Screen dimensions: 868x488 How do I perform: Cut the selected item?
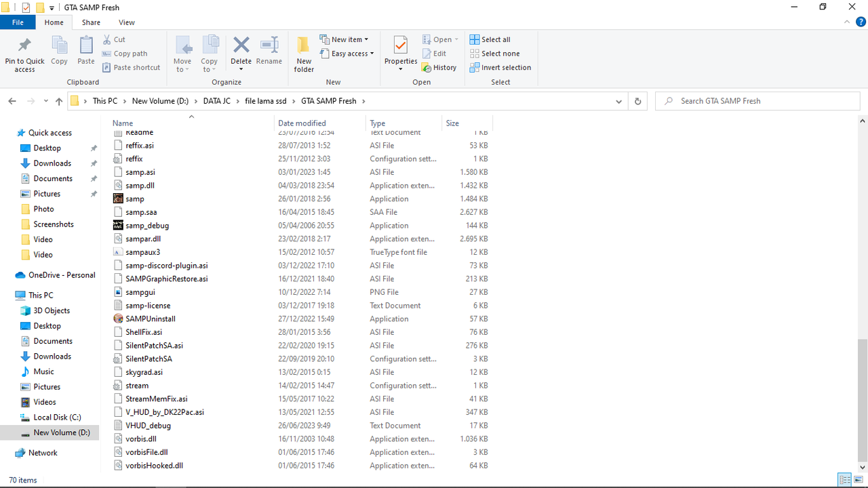[x=114, y=40]
